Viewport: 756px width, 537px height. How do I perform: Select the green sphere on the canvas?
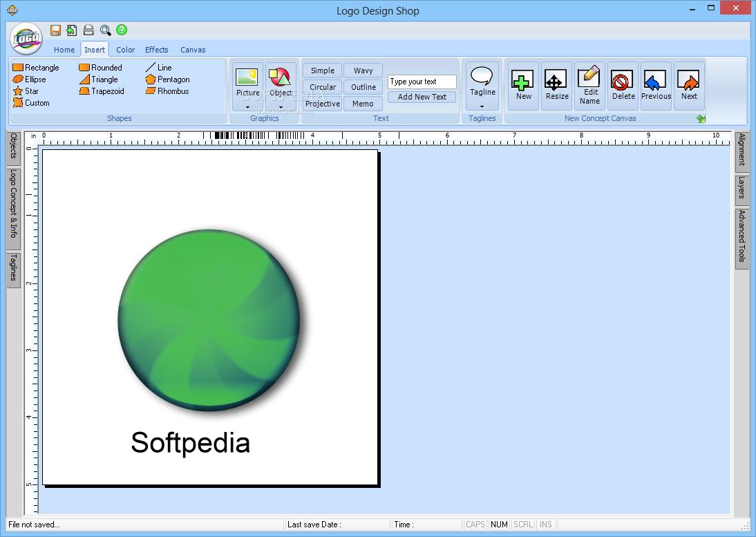pyautogui.click(x=208, y=321)
